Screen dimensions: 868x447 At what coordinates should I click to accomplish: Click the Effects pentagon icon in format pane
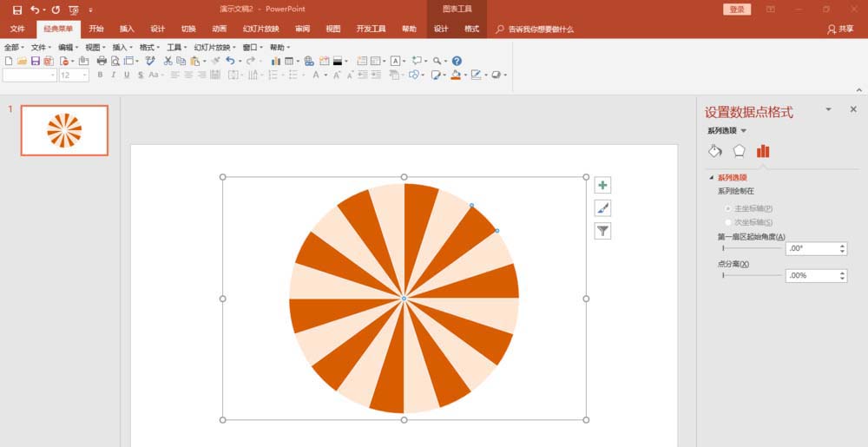pos(739,151)
